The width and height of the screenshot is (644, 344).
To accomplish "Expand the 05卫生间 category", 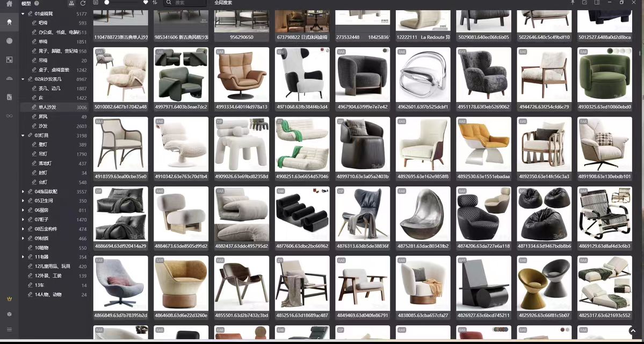I will pyautogui.click(x=23, y=201).
